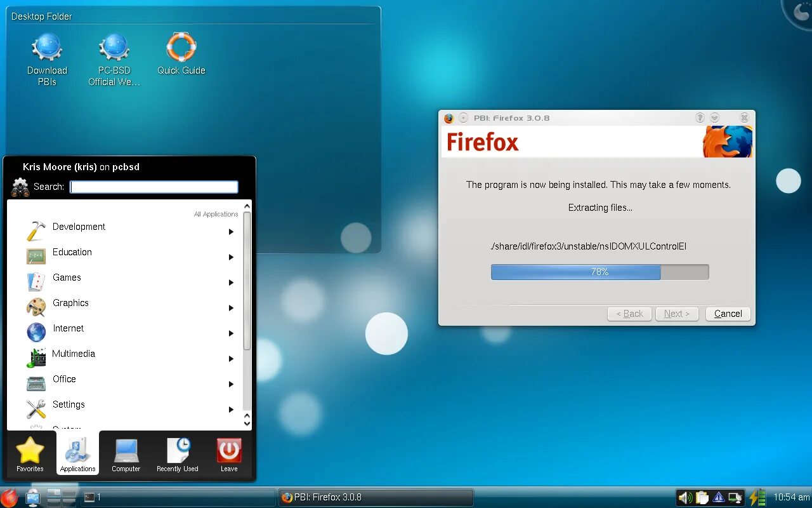This screenshot has width=812, height=508.
Task: Click the on-all-desktops dot button in PBI title bar
Action: point(464,118)
